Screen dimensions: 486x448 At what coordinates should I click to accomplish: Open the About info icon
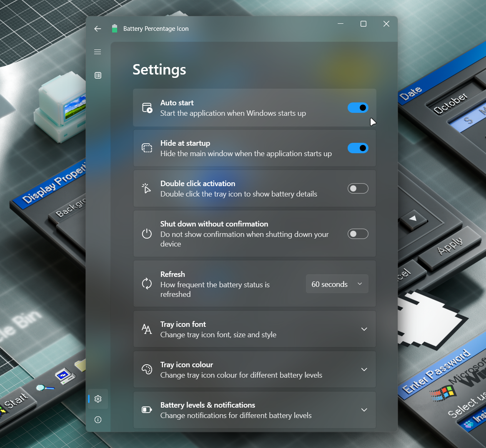point(98,420)
